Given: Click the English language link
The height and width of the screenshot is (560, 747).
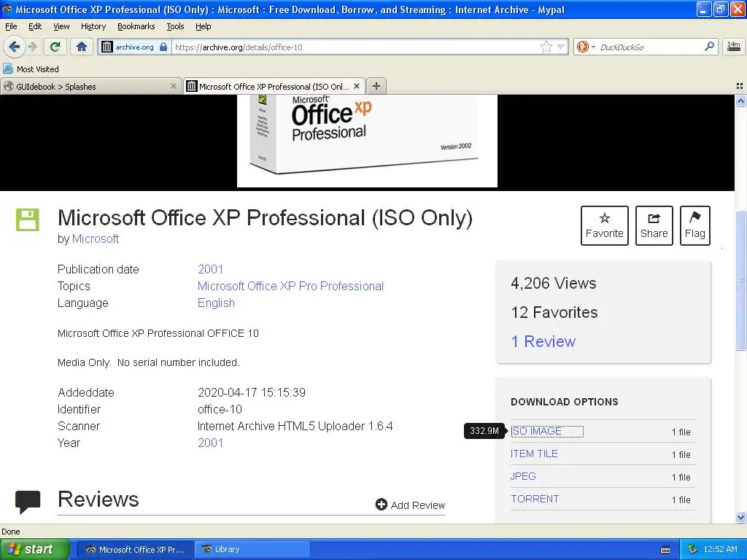Looking at the screenshot, I should 216,303.
